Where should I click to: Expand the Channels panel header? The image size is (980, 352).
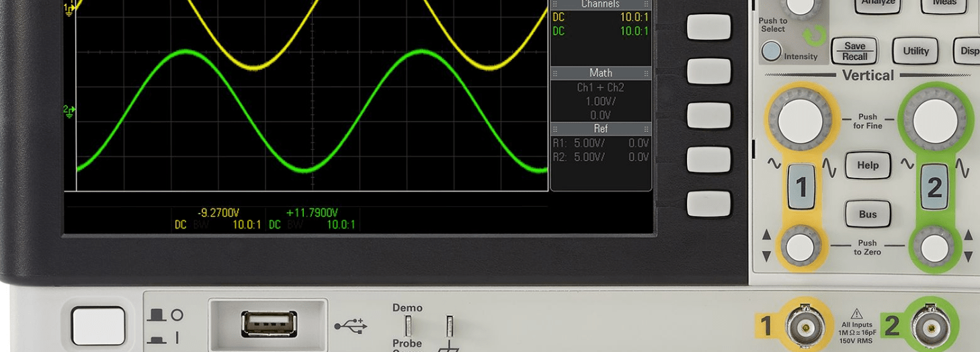600,5
